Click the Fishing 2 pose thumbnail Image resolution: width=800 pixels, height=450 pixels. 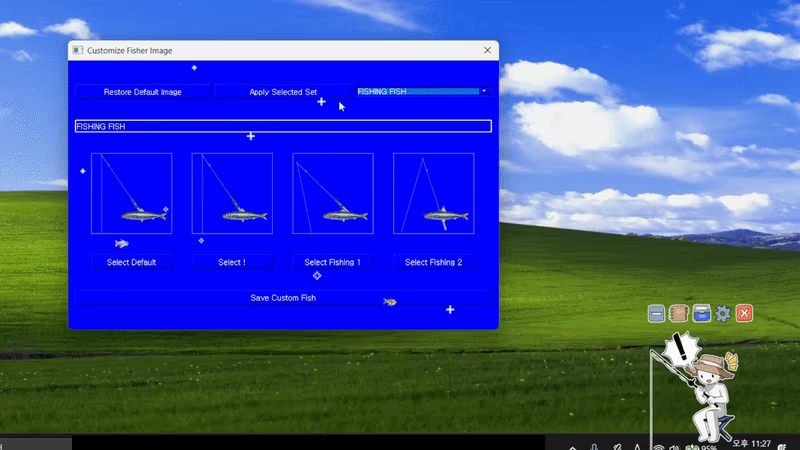tap(434, 193)
